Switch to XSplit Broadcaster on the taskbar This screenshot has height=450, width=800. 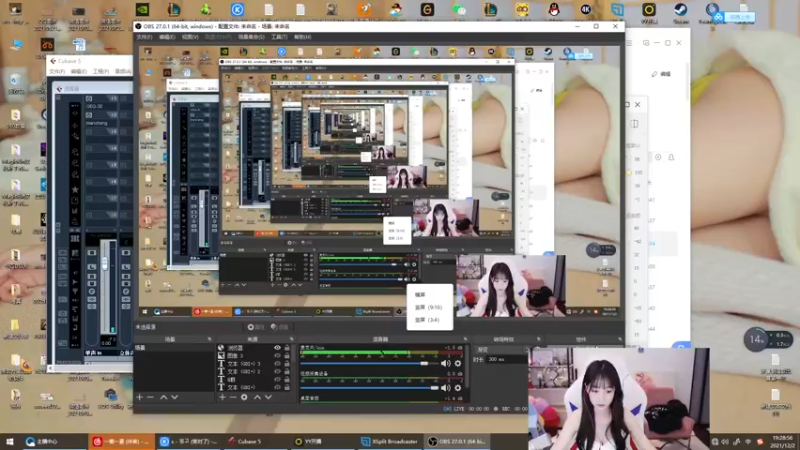click(390, 441)
